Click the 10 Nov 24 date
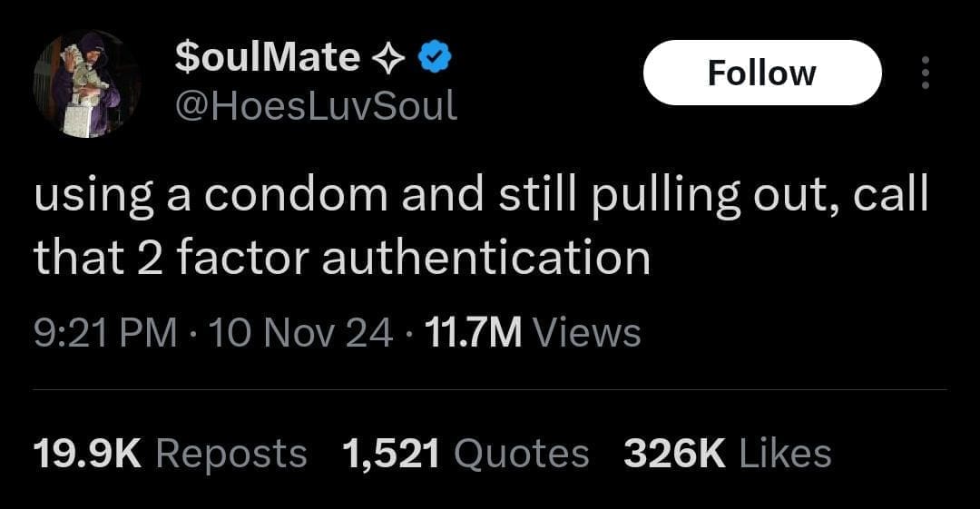The image size is (980, 509). pos(301,333)
